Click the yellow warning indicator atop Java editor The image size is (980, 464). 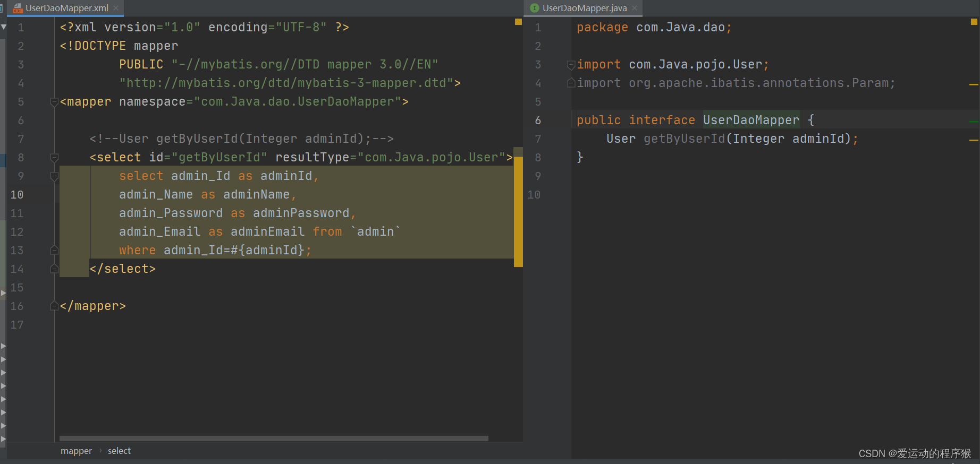point(974,22)
